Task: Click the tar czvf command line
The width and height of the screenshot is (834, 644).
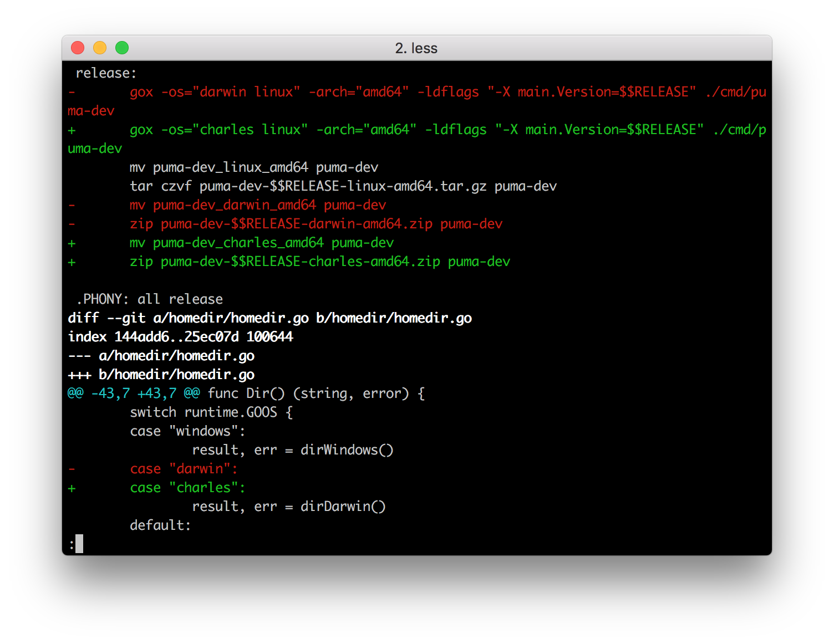Action: pyautogui.click(x=343, y=186)
